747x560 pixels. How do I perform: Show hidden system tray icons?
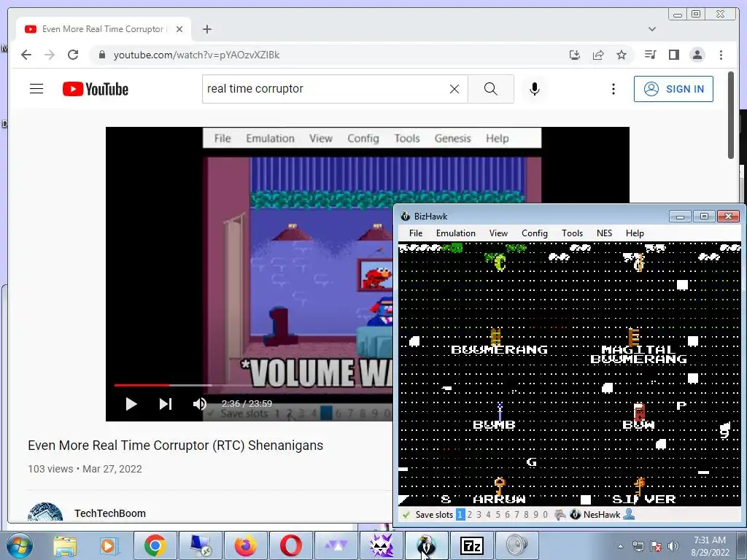coord(620,546)
